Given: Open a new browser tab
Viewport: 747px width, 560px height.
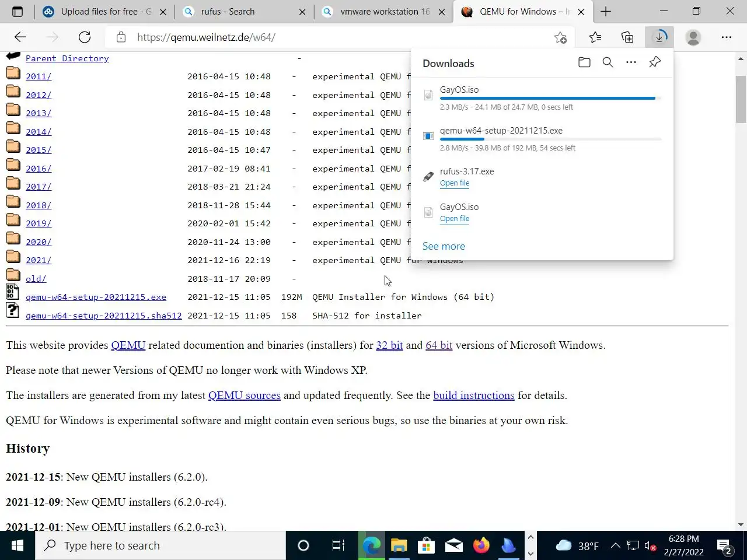Looking at the screenshot, I should (606, 12).
